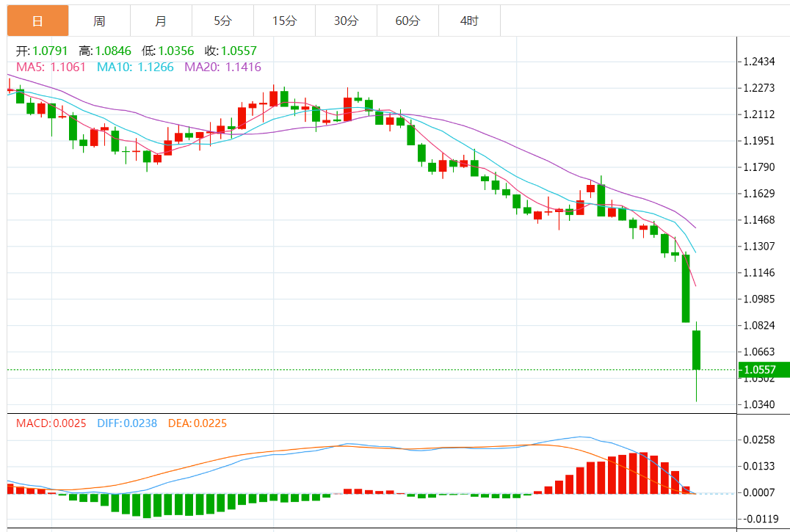Switch to the 月 monthly tab
Viewport: 790px width, 532px height.
click(x=161, y=21)
